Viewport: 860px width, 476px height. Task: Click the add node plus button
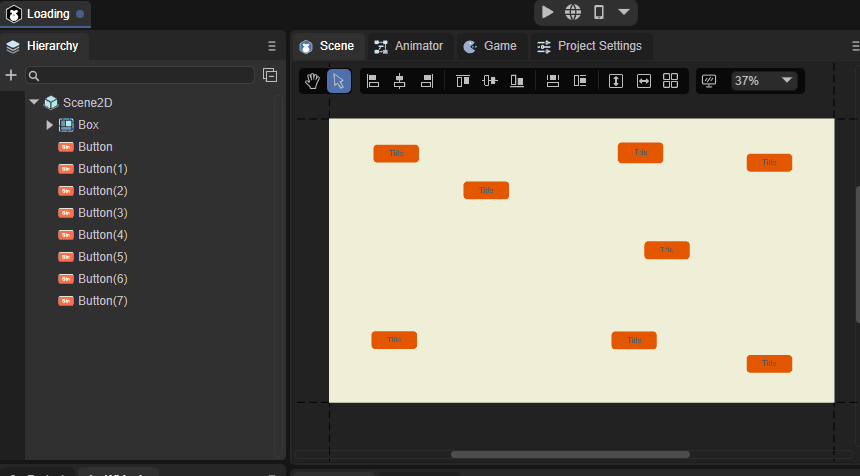[x=11, y=75]
